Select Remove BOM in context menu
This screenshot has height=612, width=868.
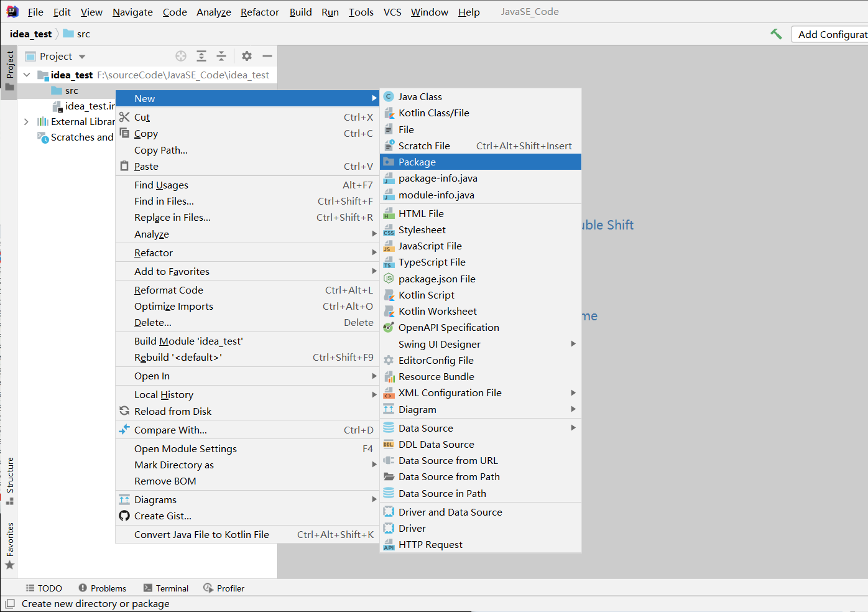(x=247, y=481)
